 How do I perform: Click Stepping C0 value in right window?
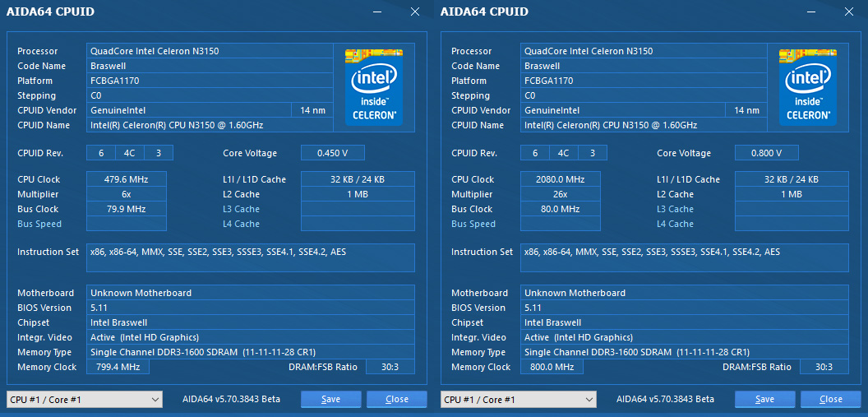point(644,95)
